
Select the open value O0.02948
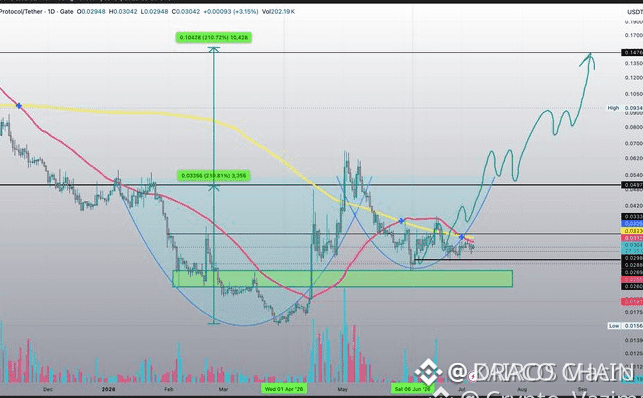pyautogui.click(x=91, y=11)
